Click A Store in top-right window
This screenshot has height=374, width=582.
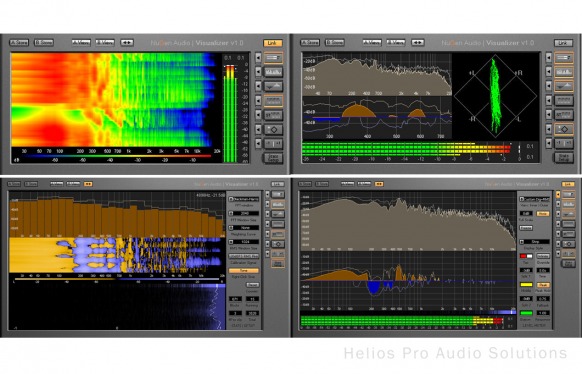coord(310,43)
